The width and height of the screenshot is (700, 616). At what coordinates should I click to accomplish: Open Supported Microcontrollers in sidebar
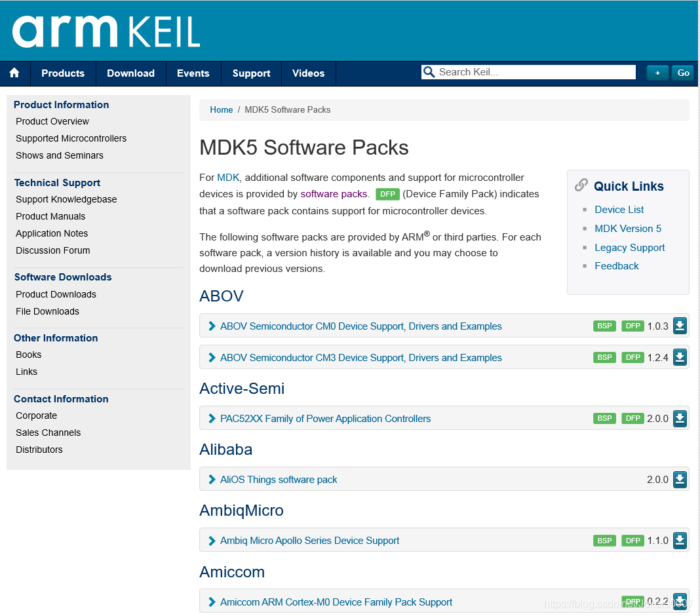[71, 138]
